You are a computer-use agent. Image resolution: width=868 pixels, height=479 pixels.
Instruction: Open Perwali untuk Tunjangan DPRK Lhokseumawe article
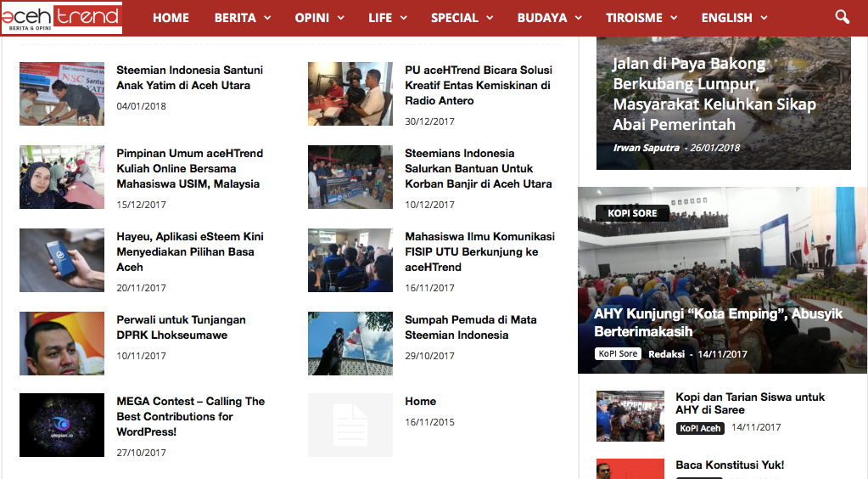(x=181, y=327)
